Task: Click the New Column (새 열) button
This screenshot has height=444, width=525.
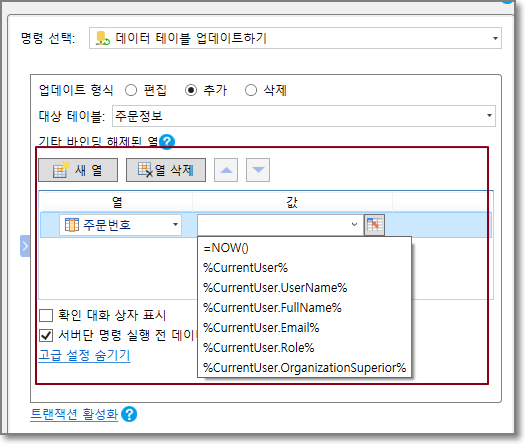Action: click(x=78, y=170)
